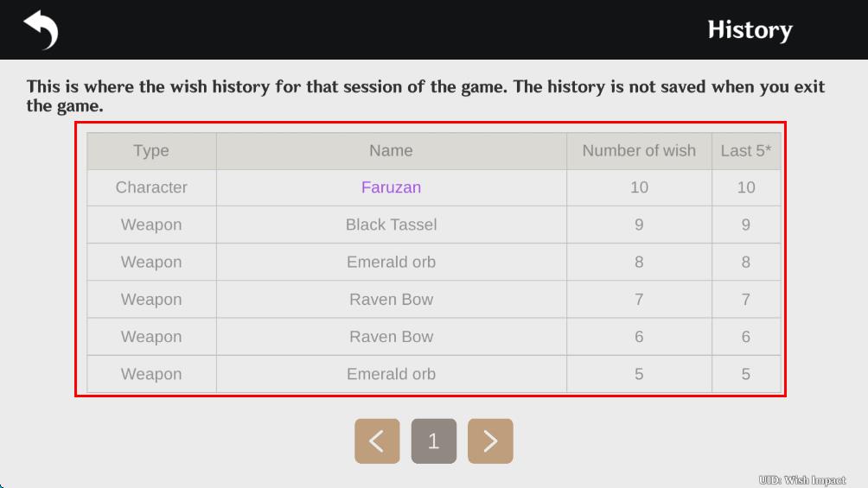Click the Last 5* column header
Viewport: 868px width, 488px height.
coord(745,150)
